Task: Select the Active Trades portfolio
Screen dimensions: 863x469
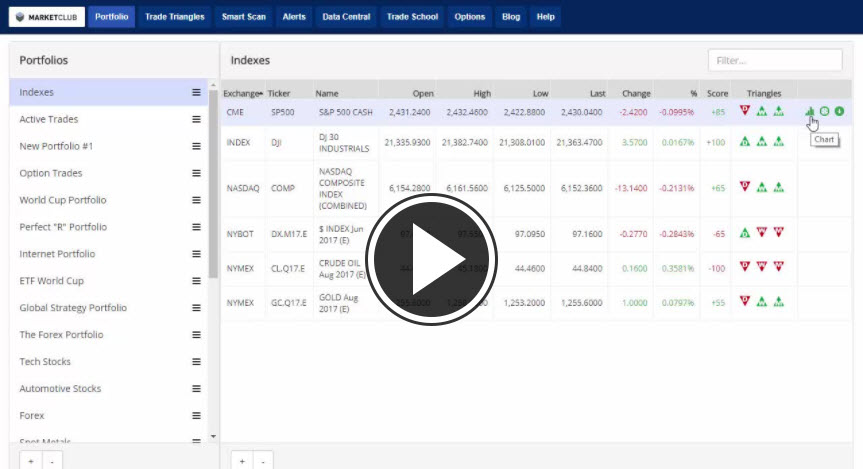Action: pos(108,119)
